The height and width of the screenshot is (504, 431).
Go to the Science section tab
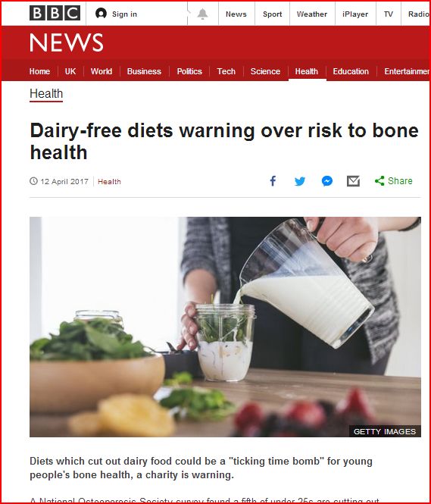[265, 71]
